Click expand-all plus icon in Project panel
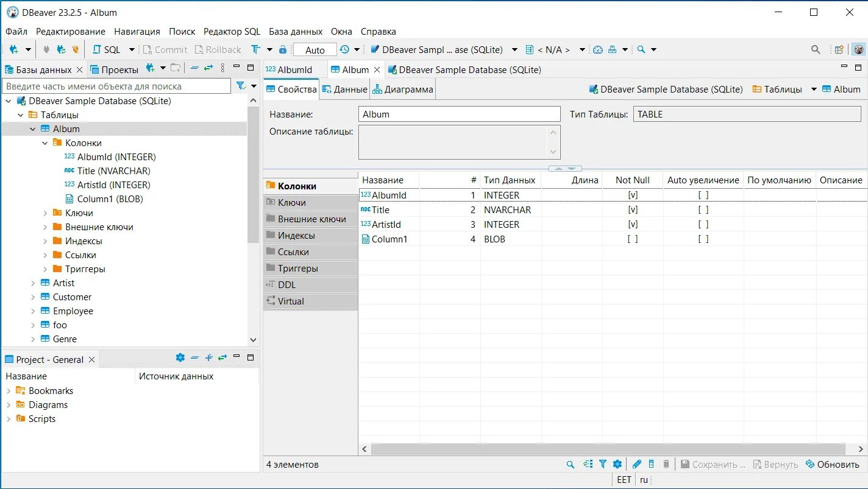This screenshot has height=489, width=868. tap(208, 358)
